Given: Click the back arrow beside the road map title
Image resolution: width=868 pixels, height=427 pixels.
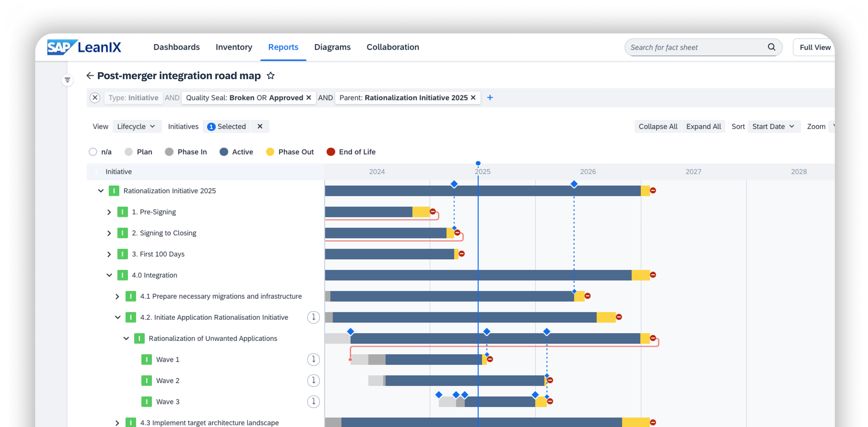Looking at the screenshot, I should point(90,75).
